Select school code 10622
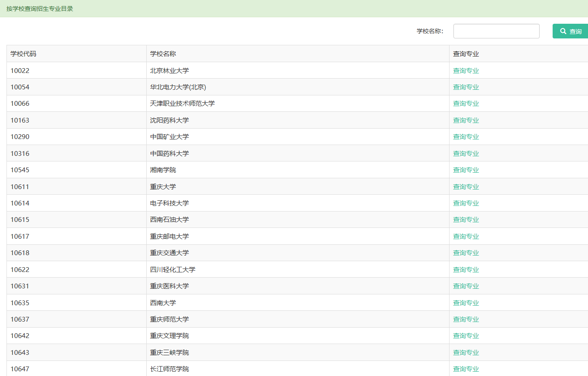588x376 pixels. (x=20, y=269)
